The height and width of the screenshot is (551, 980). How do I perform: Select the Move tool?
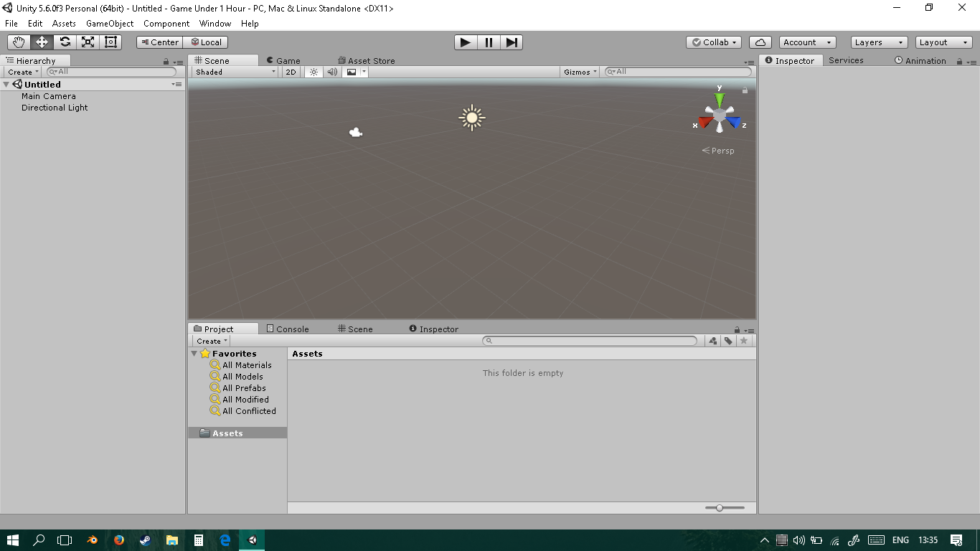(x=41, y=42)
